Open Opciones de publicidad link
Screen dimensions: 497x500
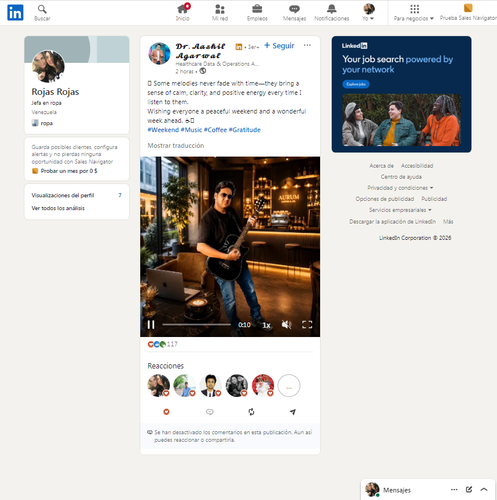[384, 199]
